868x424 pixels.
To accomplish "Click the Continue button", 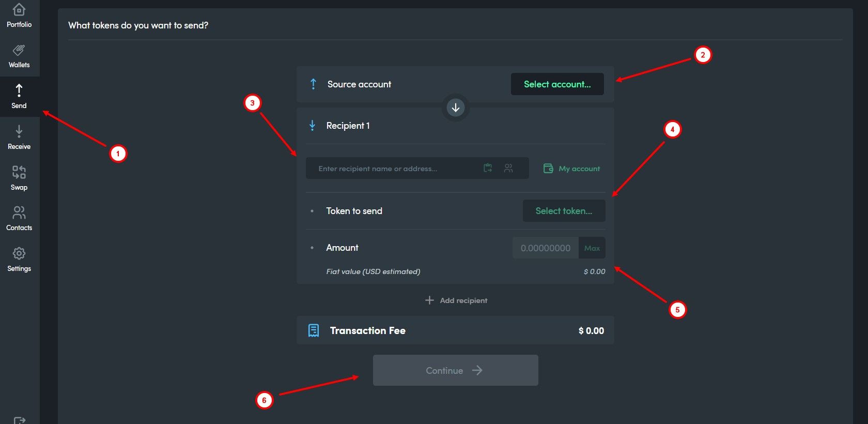I will pyautogui.click(x=456, y=370).
